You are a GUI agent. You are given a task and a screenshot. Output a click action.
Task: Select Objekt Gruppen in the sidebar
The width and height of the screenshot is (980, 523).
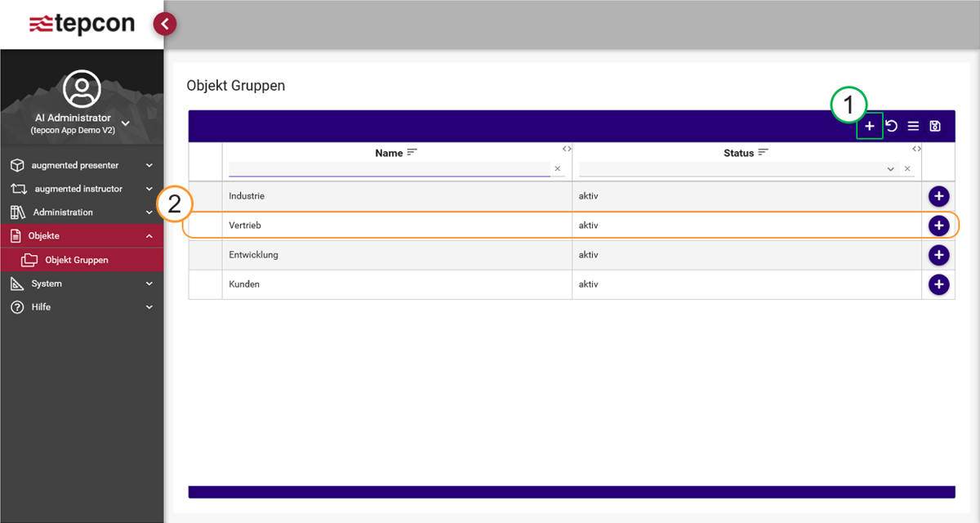pyautogui.click(x=77, y=260)
